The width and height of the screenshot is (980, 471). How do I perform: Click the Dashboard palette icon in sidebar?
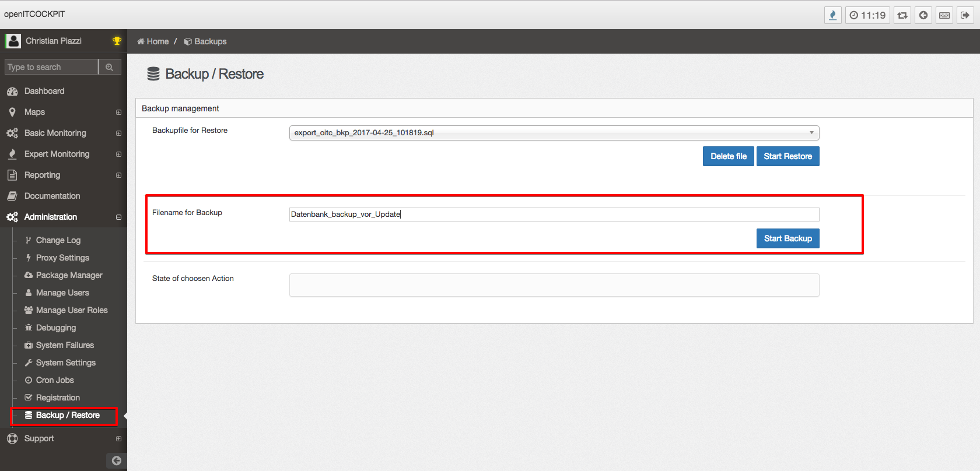[x=12, y=92]
